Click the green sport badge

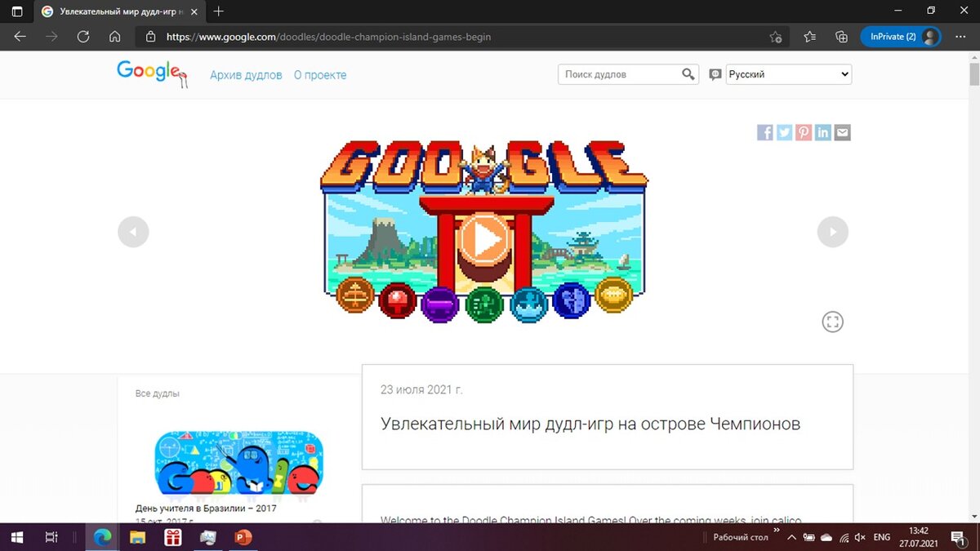(x=485, y=304)
